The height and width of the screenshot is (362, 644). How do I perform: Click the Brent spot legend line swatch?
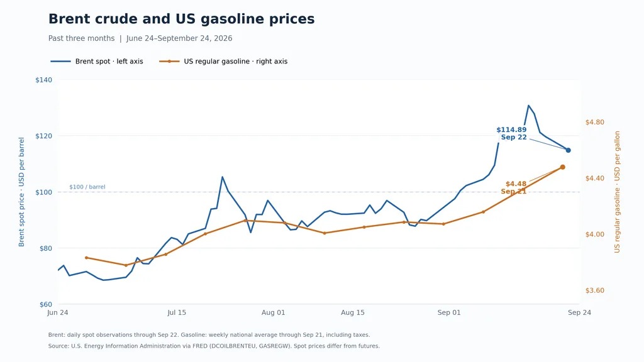pos(61,62)
